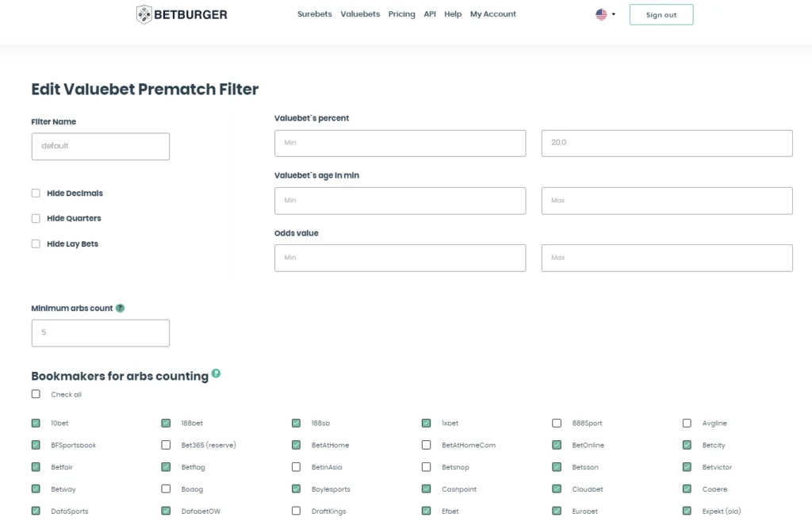Uncheck the Betflag bookmaker
The height and width of the screenshot is (525, 812).
click(x=166, y=467)
